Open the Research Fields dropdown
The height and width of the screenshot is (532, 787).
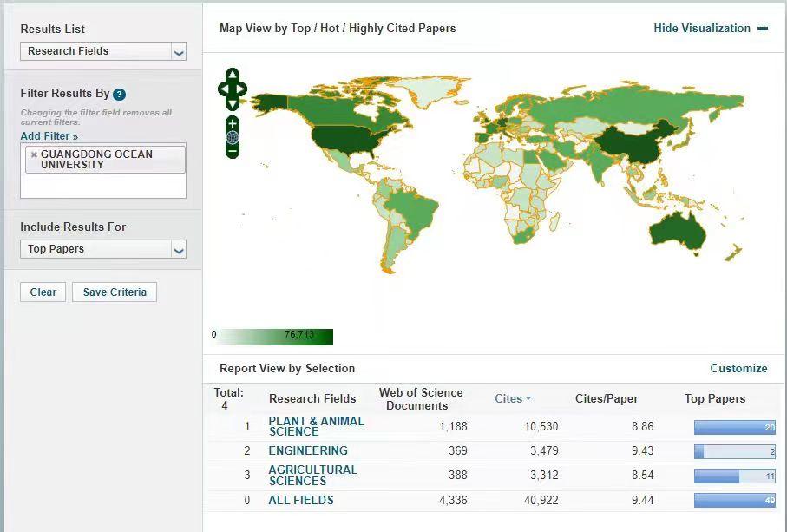[x=178, y=52]
